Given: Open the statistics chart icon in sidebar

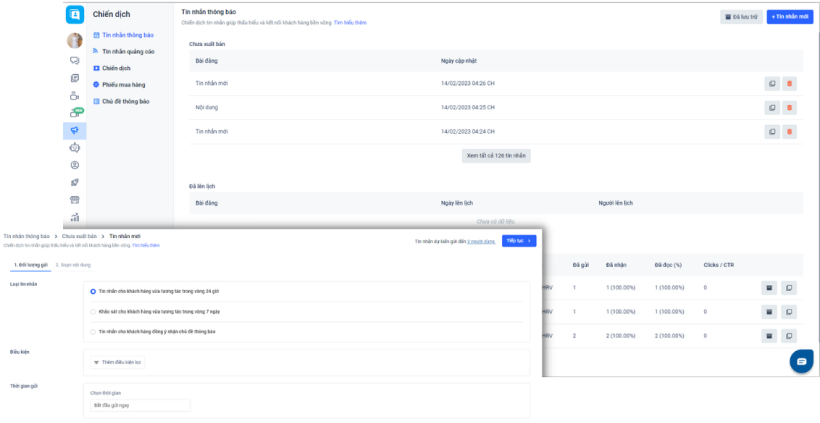Looking at the screenshot, I should click(74, 216).
